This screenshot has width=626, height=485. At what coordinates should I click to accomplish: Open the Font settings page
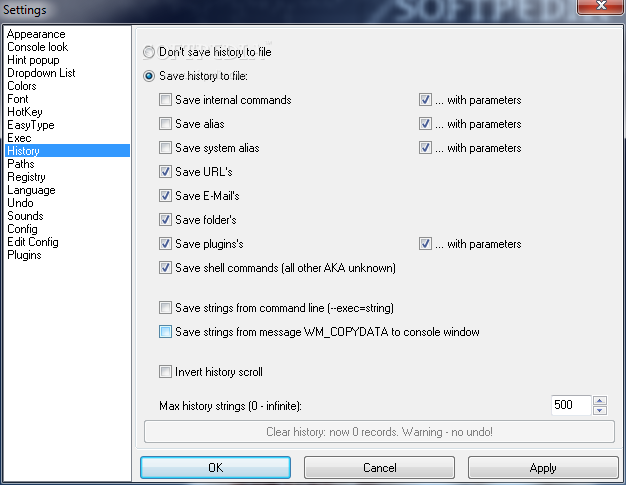(x=67, y=99)
